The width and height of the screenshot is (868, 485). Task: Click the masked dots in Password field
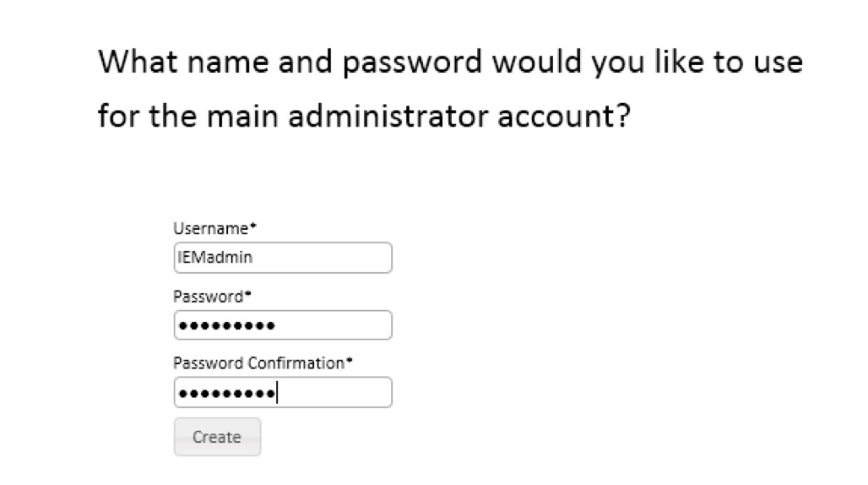[225, 326]
